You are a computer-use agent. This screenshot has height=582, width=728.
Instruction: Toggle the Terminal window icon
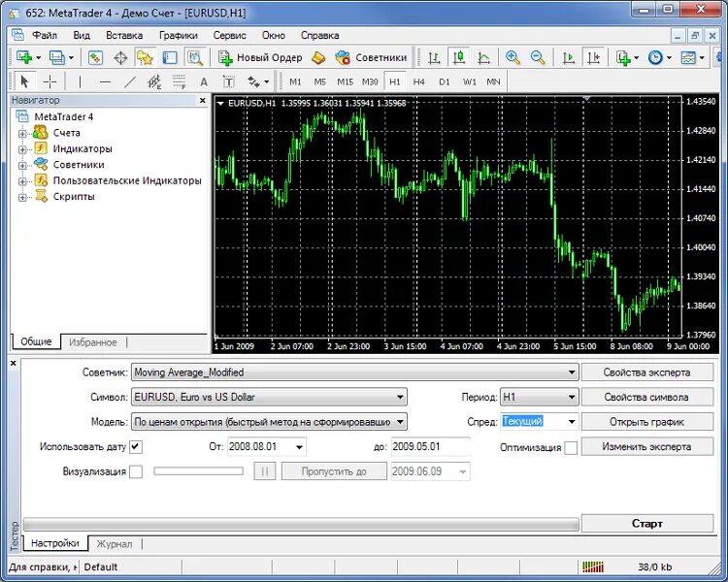pos(170,57)
